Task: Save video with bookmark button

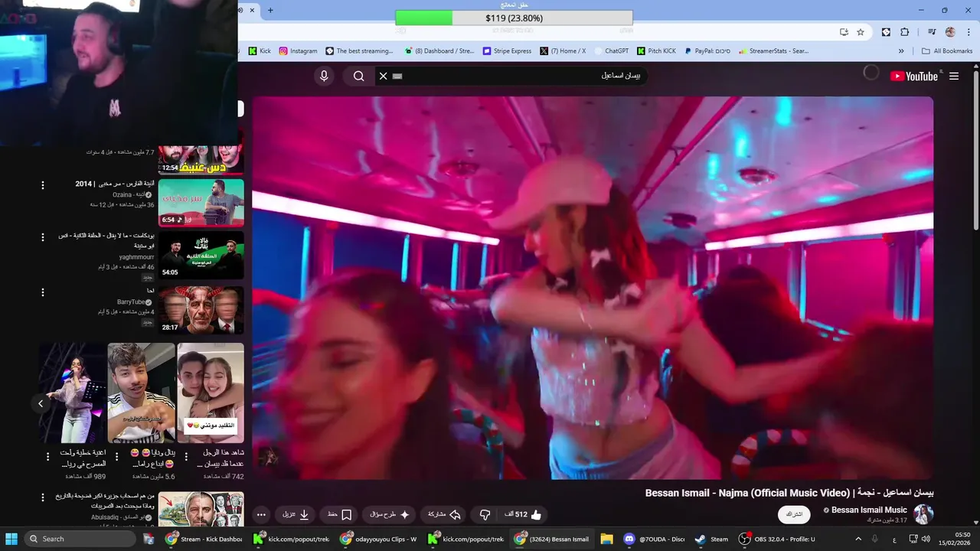Action: 340,514
